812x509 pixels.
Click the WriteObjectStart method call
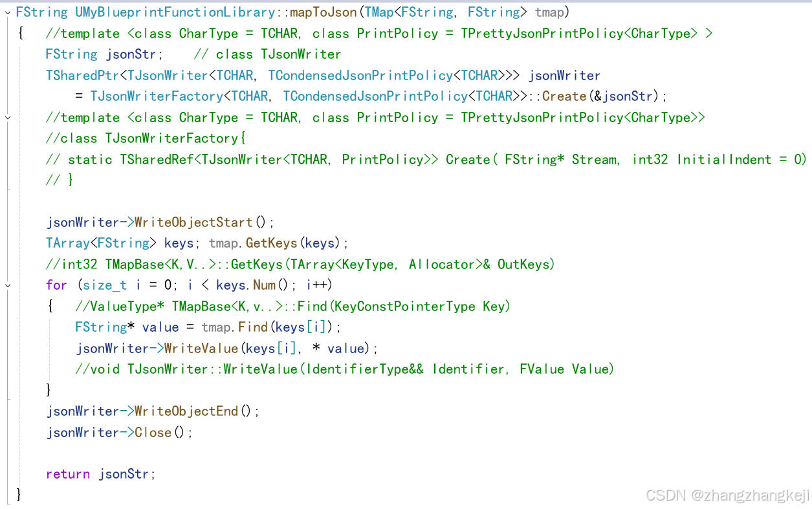click(193, 222)
